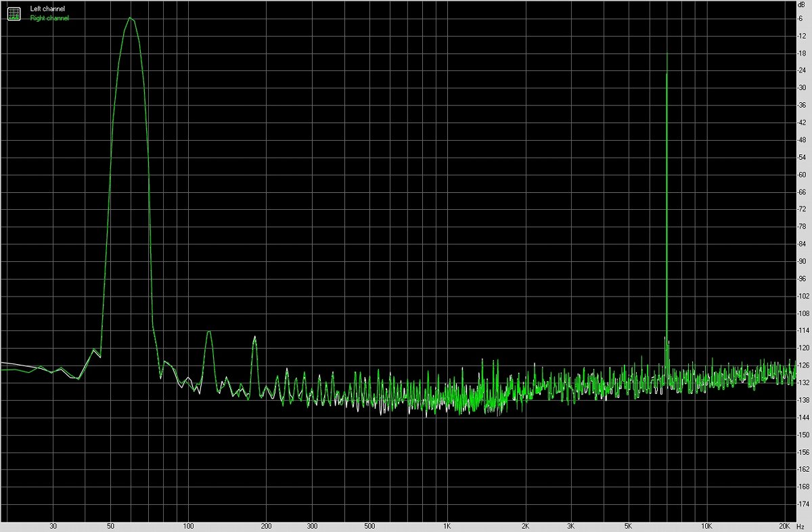Screen dimensions: 812x532
Task: Click the "-84" dB level axis label
Action: 802,244
